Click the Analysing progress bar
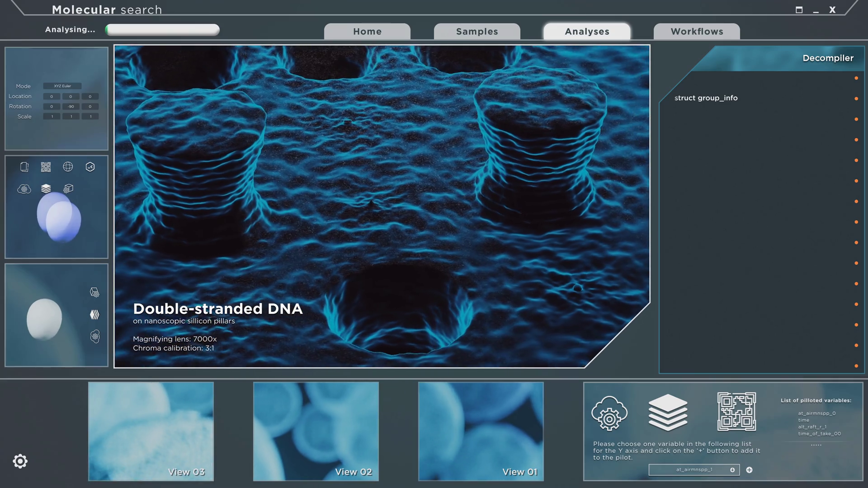Screen dimensions: 868x488 click(x=162, y=30)
